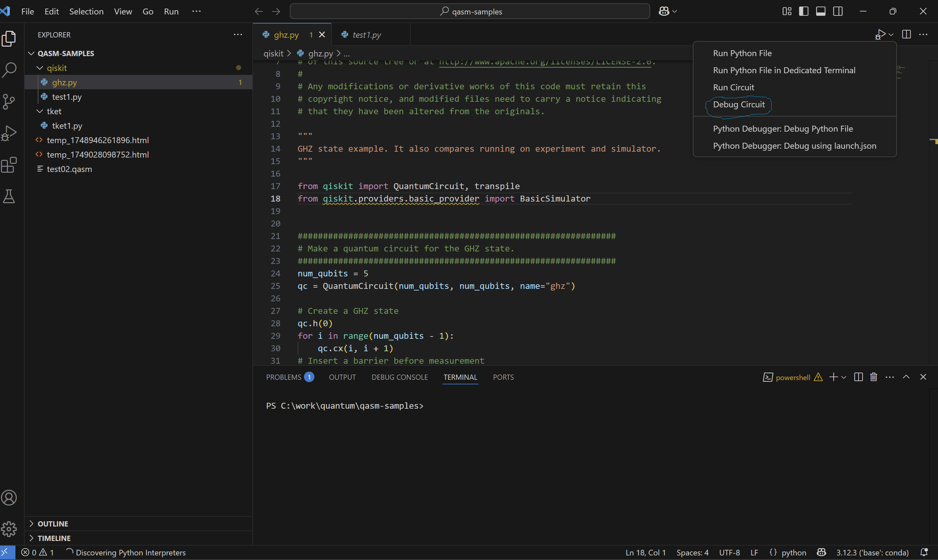This screenshot has width=938, height=560.
Task: Toggle the bottom Panel layout button
Action: pos(821,11)
